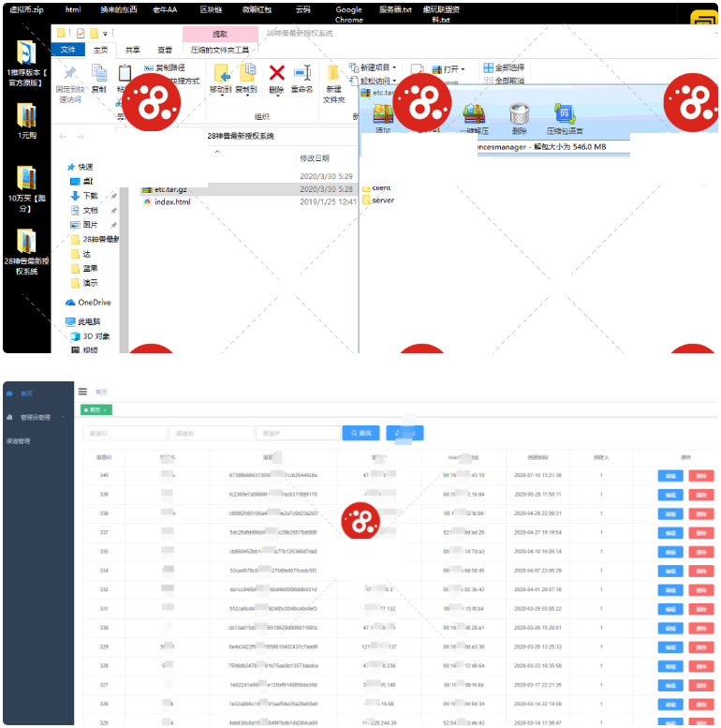Select OneDrive in navigation tree
The width and height of the screenshot is (721, 728).
coord(89,303)
